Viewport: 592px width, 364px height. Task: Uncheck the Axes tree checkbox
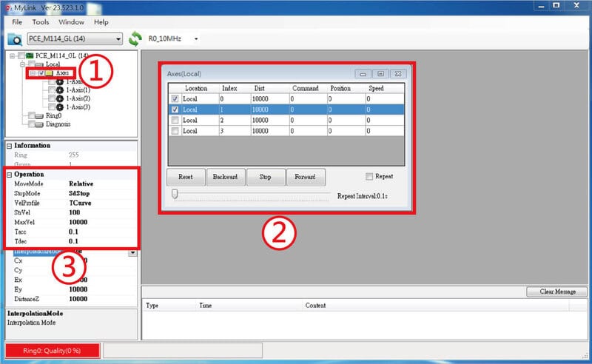click(x=41, y=73)
